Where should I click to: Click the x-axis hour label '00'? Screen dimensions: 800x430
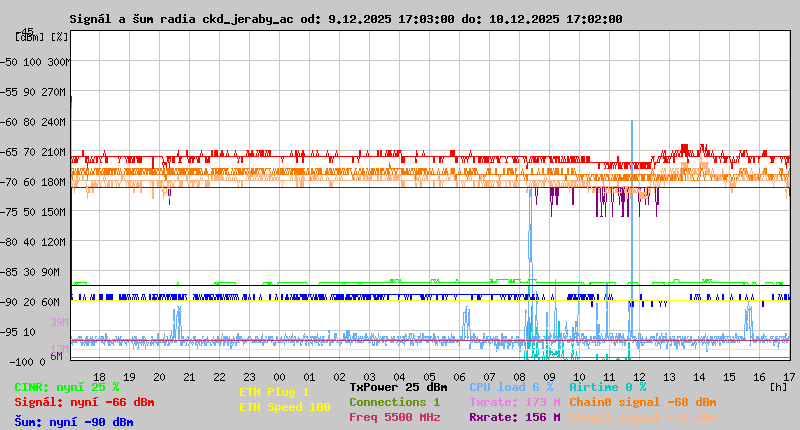click(x=279, y=377)
